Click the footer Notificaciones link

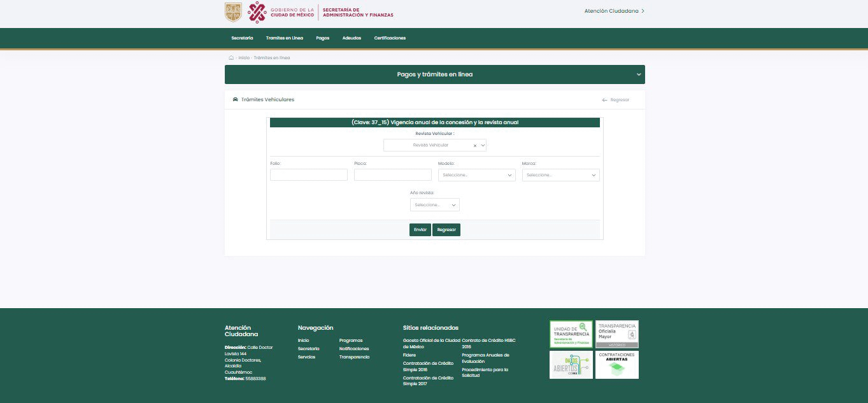click(x=354, y=349)
